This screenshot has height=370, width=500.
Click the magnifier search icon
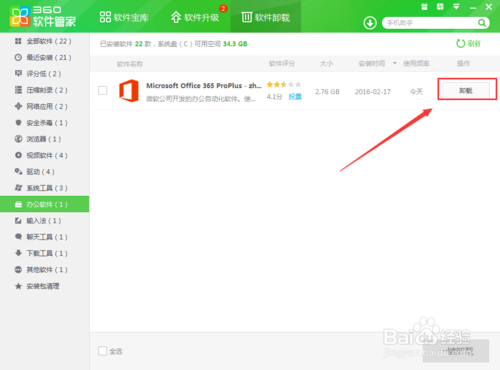[482, 23]
